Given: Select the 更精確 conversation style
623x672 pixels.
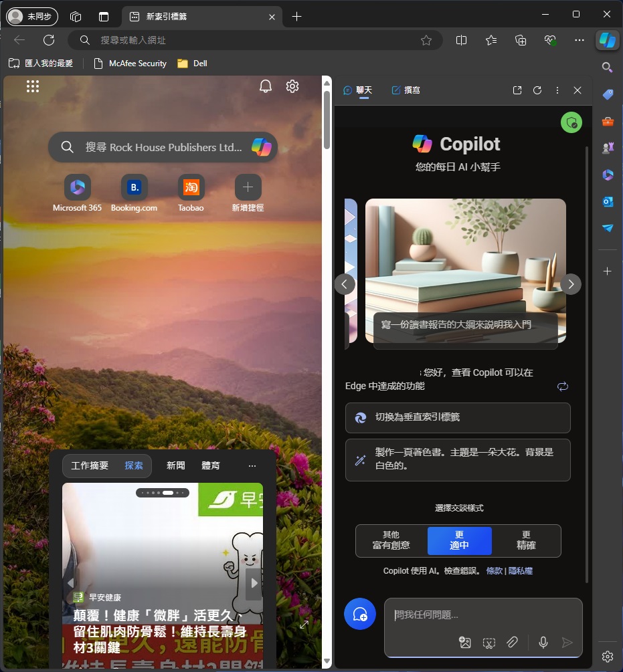Looking at the screenshot, I should (x=527, y=540).
